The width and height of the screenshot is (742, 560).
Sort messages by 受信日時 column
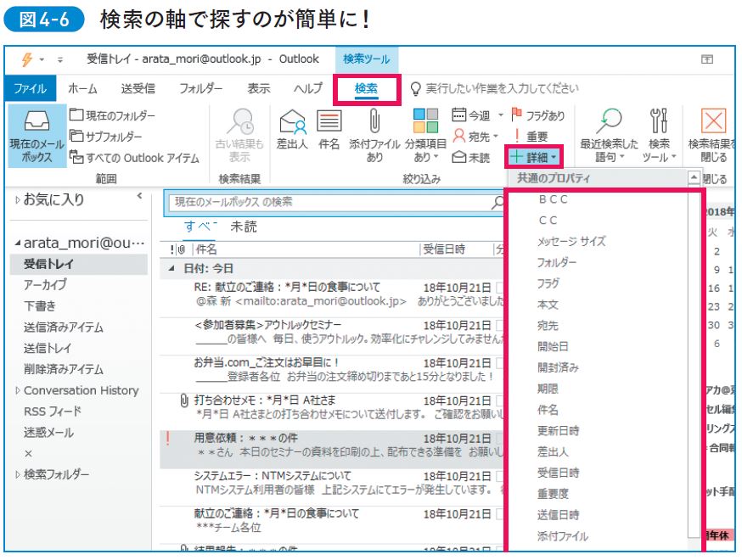[443, 249]
